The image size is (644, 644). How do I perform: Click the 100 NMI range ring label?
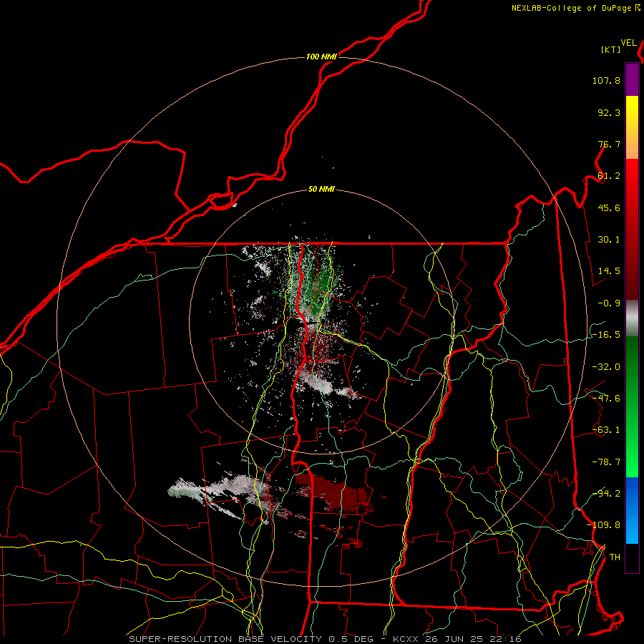point(321,57)
